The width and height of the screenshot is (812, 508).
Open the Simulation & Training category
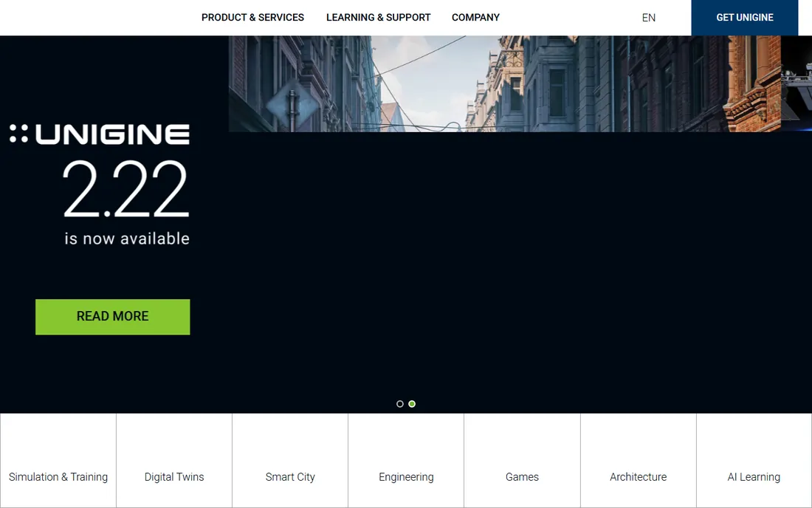(58, 460)
